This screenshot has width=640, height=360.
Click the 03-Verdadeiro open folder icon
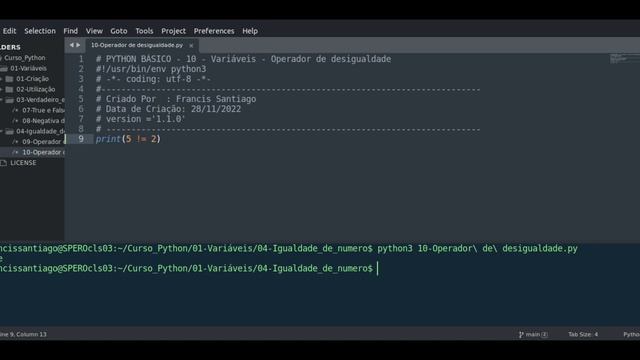pyautogui.click(x=9, y=100)
